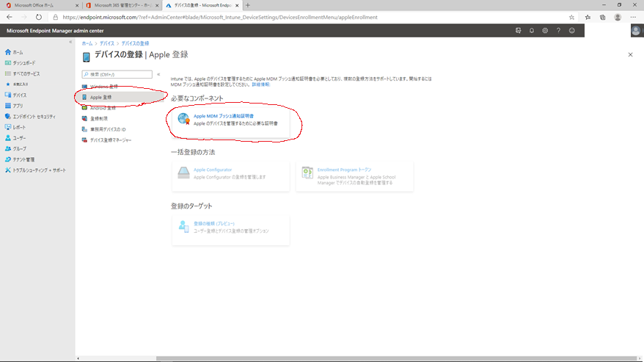Open help question mark icon
This screenshot has height=362, width=644.
point(558,30)
